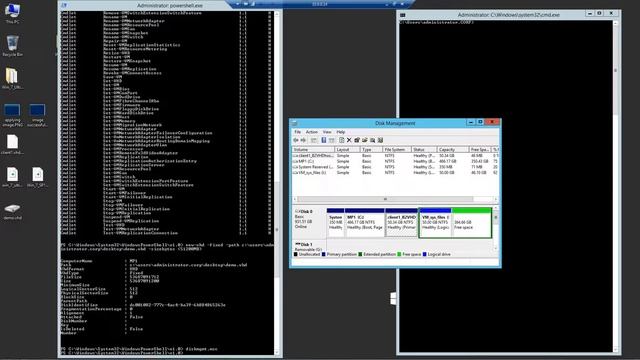Sort by the Status column header
Screen dimensions: 640x360
[424, 150]
